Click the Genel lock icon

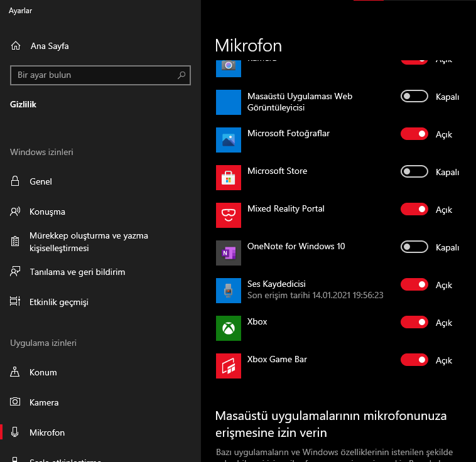tap(15, 181)
